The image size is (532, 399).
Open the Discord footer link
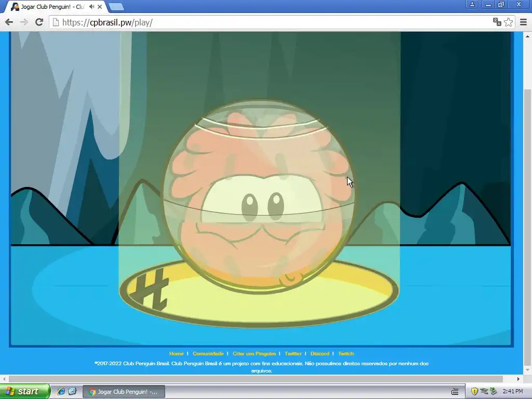point(320,353)
